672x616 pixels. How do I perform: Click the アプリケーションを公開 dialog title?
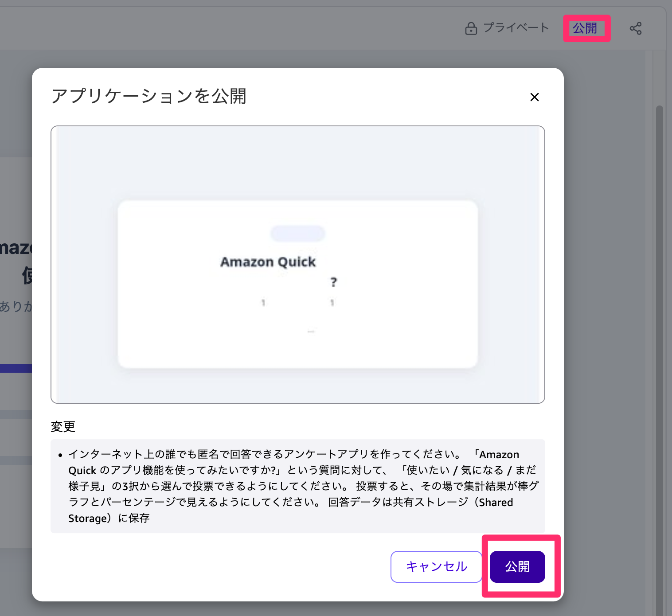[148, 96]
